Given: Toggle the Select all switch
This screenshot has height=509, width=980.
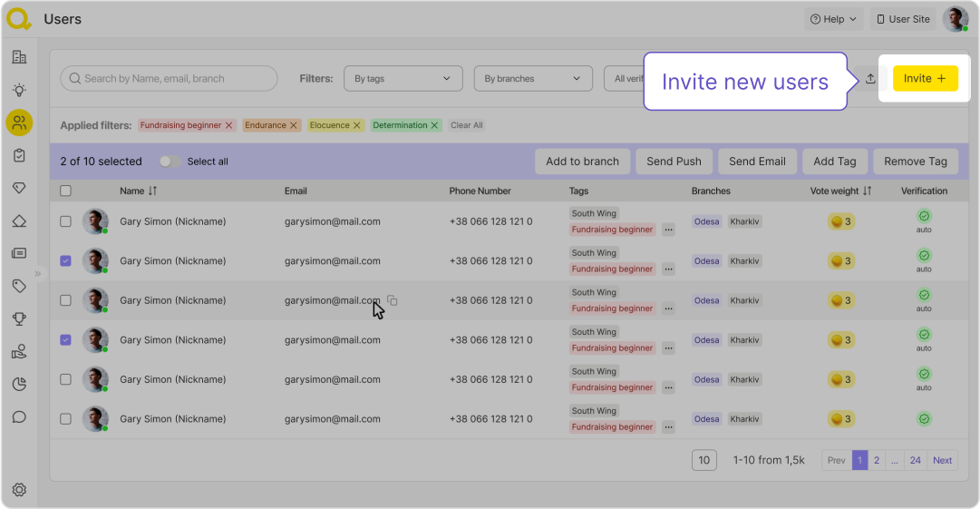Looking at the screenshot, I should [x=169, y=162].
